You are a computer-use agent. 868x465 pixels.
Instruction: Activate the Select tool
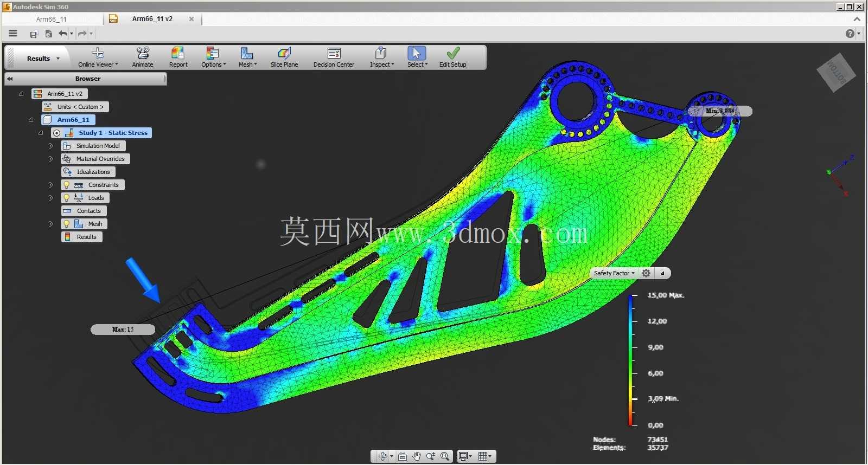point(417,57)
